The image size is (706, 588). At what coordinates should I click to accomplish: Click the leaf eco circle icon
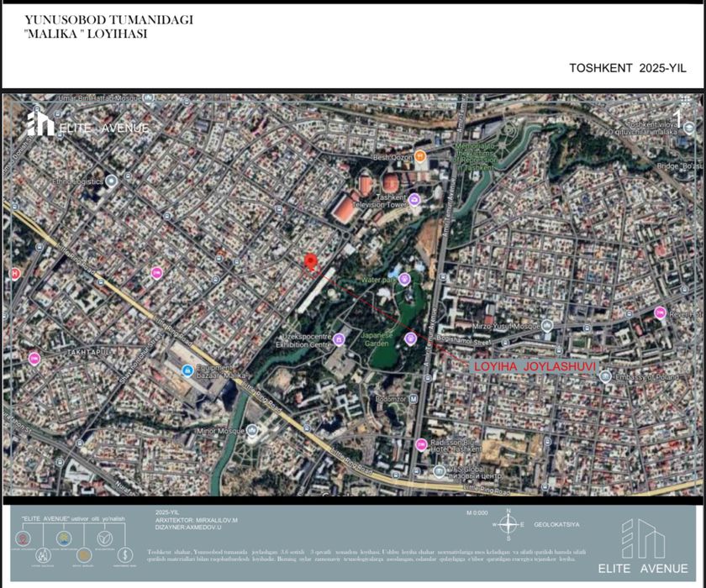tap(105, 538)
